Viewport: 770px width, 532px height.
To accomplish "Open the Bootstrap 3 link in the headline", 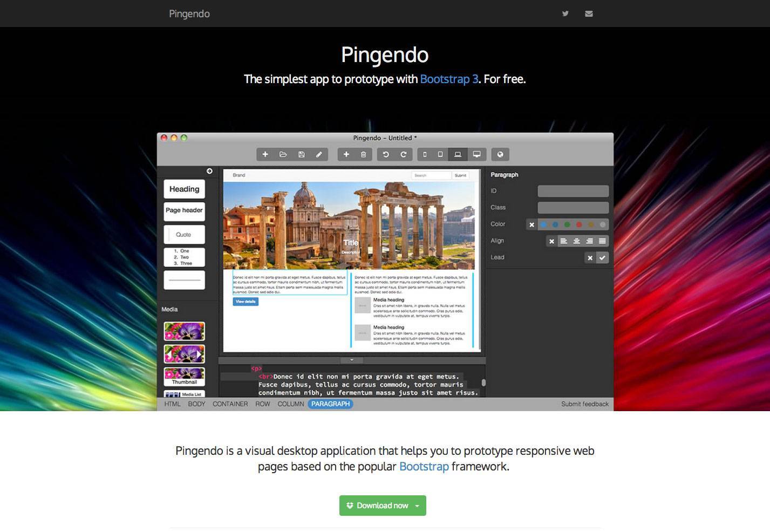I will tap(449, 79).
